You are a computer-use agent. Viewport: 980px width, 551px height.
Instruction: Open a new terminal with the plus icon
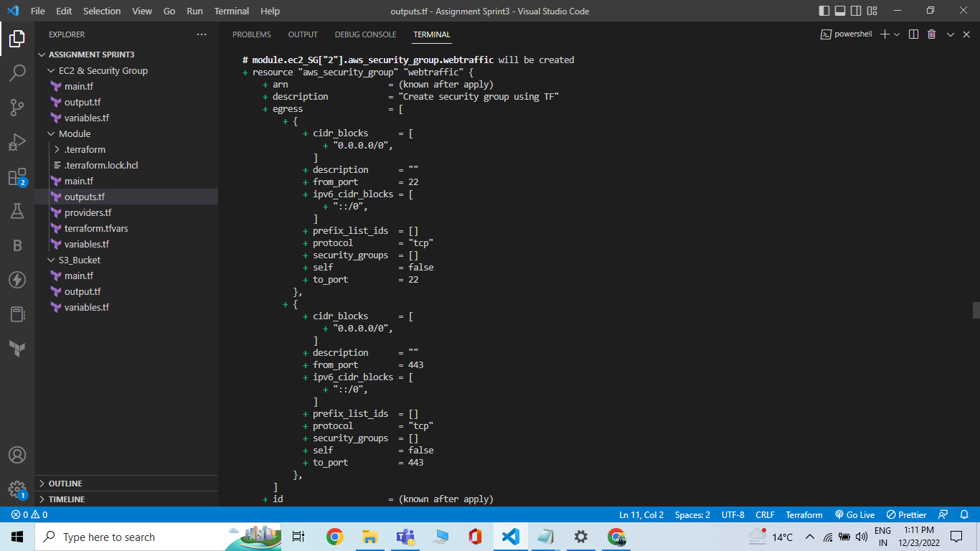pos(885,34)
